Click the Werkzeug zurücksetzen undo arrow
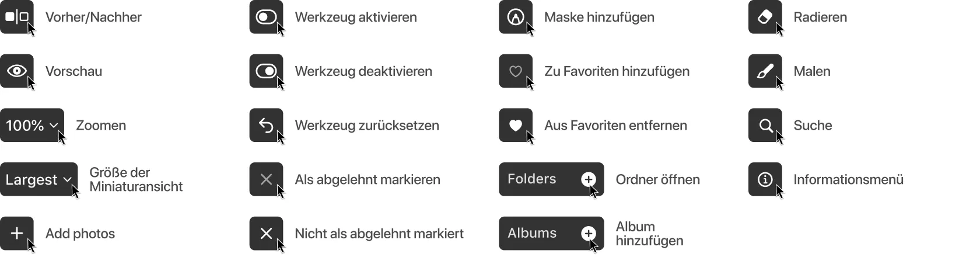Screen dimensions: 980x257 pos(266,125)
